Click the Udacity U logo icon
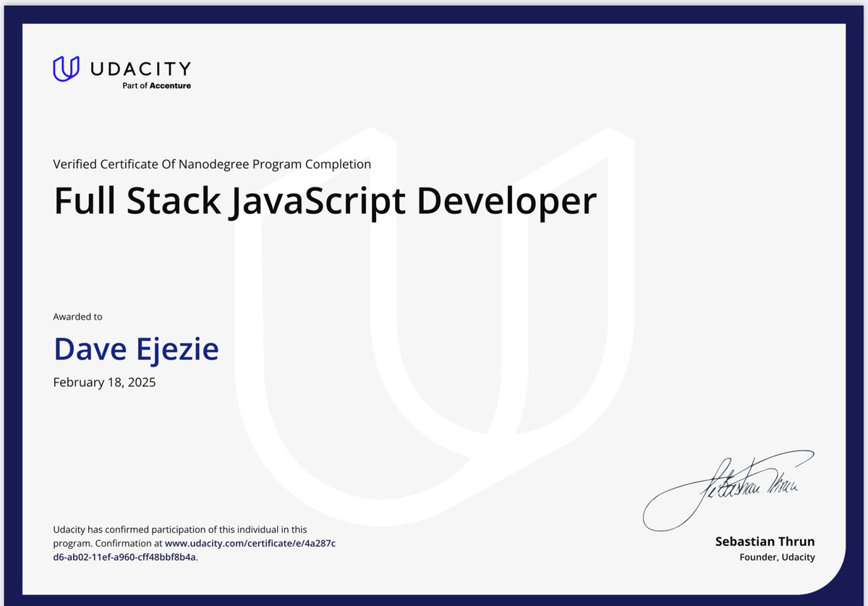Screen dimensions: 868x606 [x=67, y=69]
